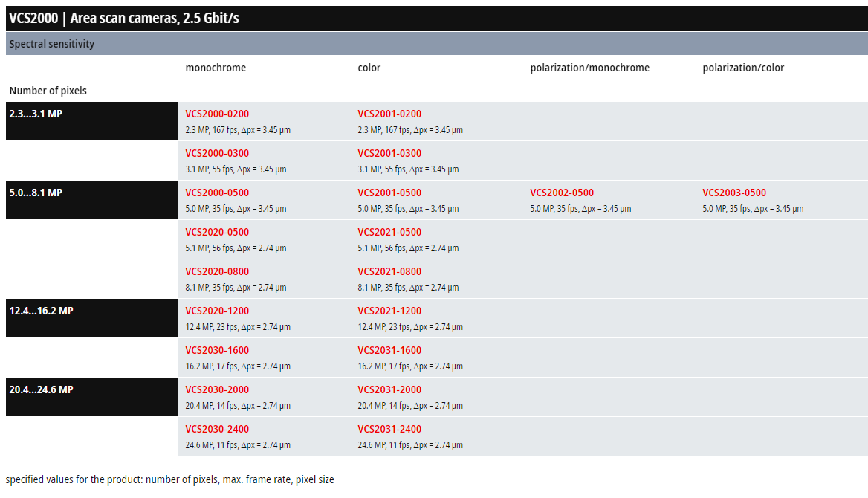Open the VCS2000-0200 monochrome camera link
This screenshot has height=498, width=868.
point(217,114)
